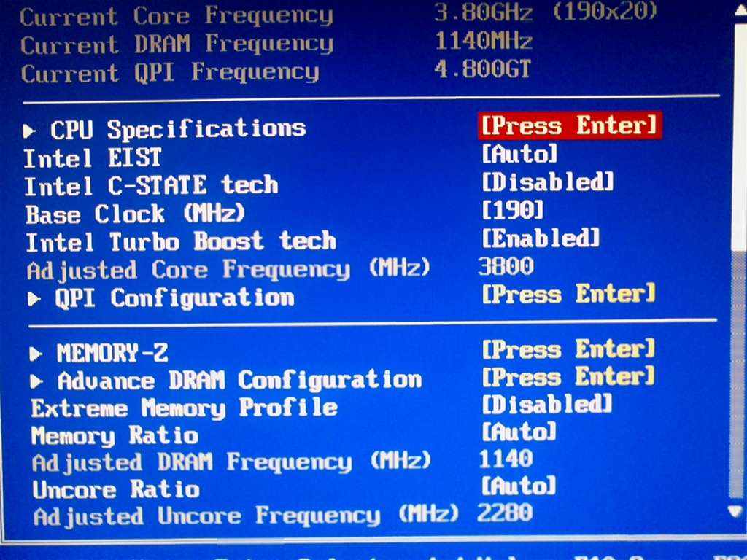
Task: Click Current Core Frequency label
Action: [177, 17]
